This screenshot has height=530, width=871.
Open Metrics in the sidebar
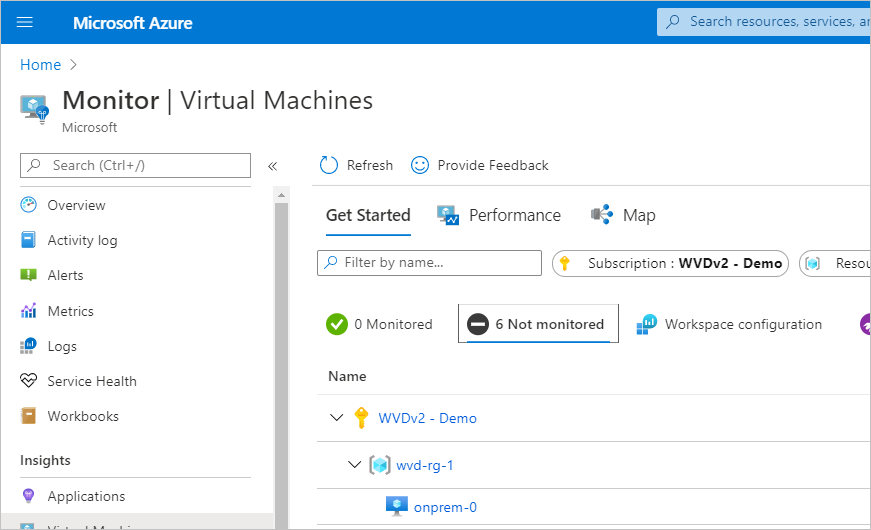[x=70, y=311]
